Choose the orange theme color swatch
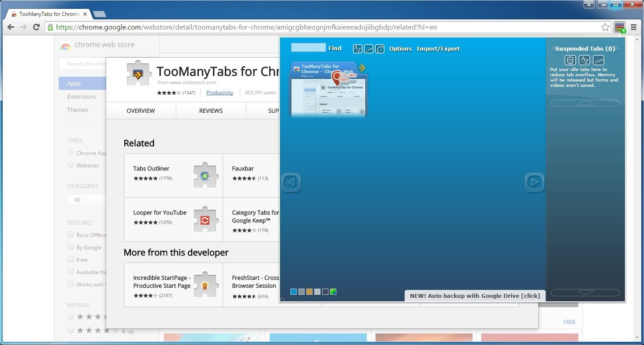This screenshot has width=644, height=345. [309, 292]
